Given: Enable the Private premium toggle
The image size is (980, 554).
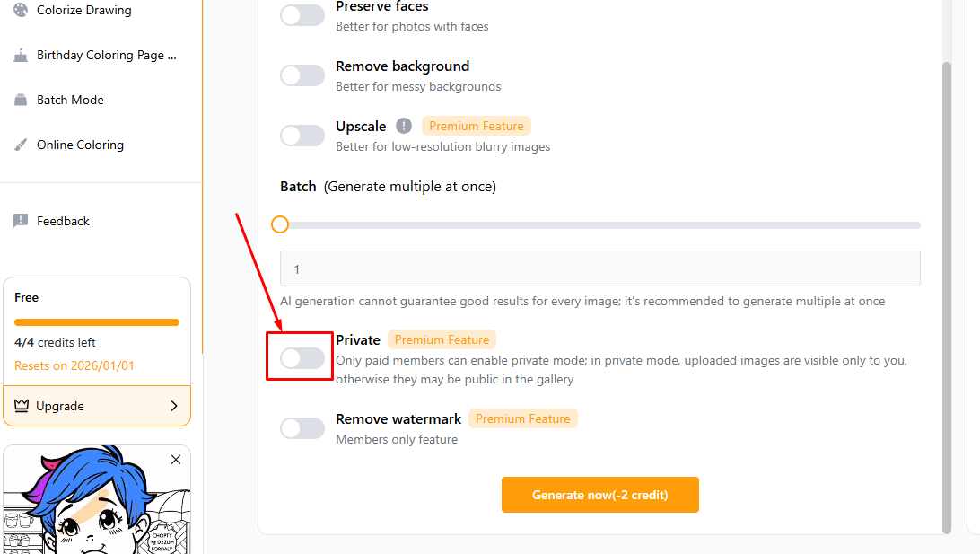Looking at the screenshot, I should [302, 357].
